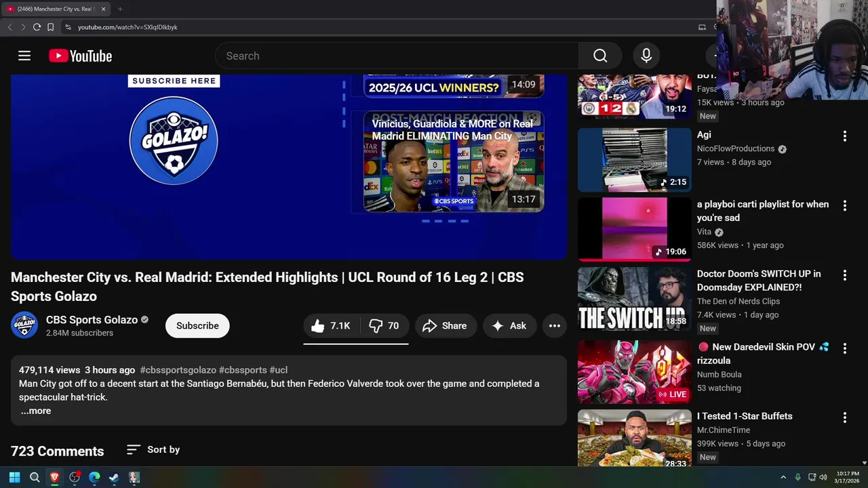This screenshot has height=488, width=868.
Task: Open Doctor Doom's SWITCH UP title
Action: pyautogui.click(x=759, y=281)
